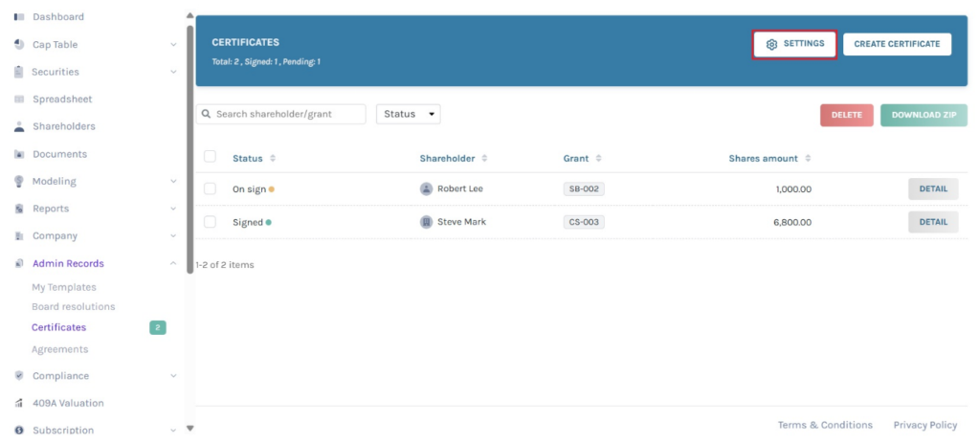Click the Spreadsheet icon in sidebar
The image size is (980, 443).
coord(19,100)
